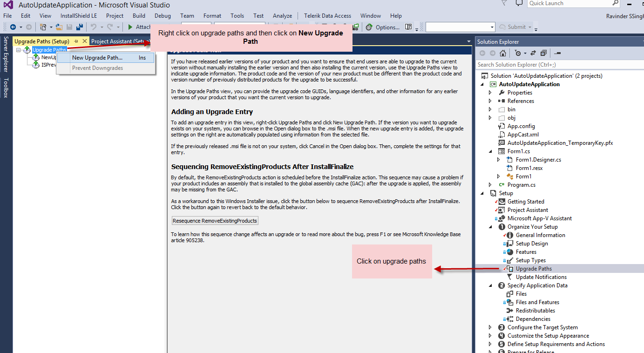Screen dimensions: 644x353
Task: Click the Redo arrow icon
Action: click(x=110, y=27)
